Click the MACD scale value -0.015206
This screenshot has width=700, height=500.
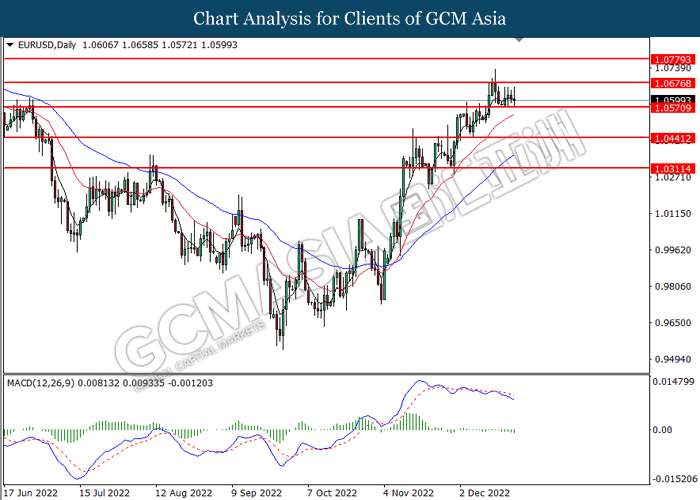coord(675,479)
